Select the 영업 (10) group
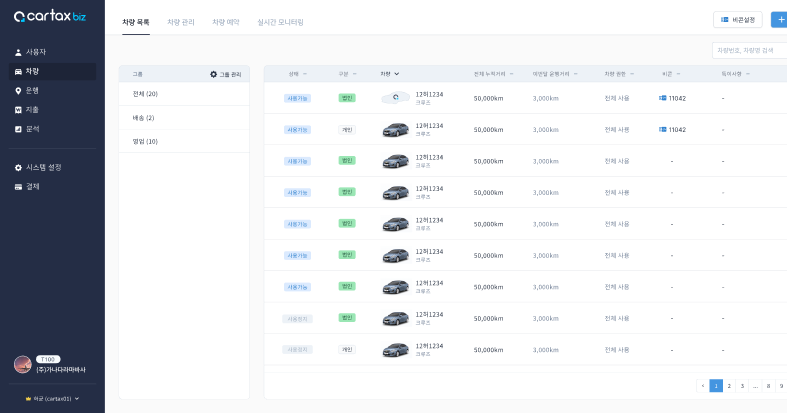This screenshot has width=787, height=413. [x=184, y=142]
